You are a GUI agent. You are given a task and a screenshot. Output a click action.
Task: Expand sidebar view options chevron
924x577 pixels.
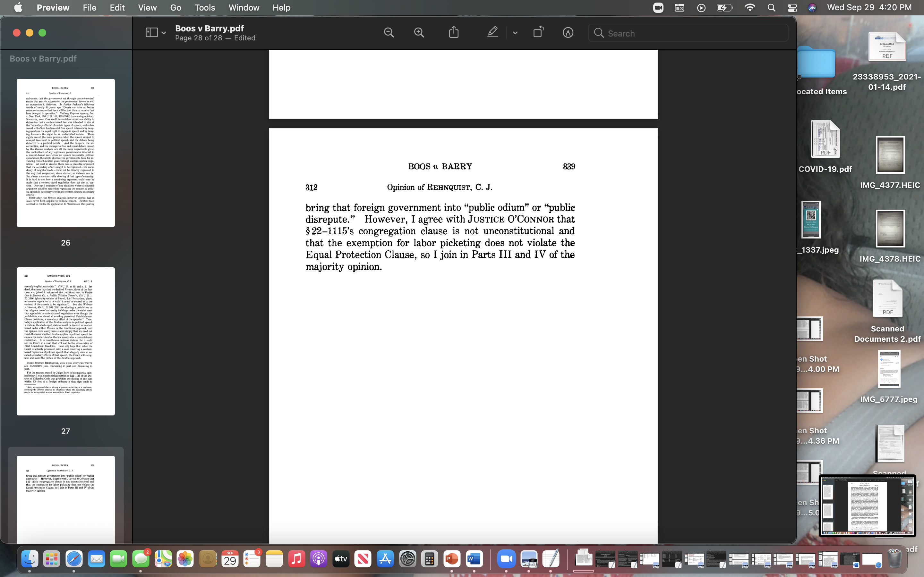(x=164, y=33)
